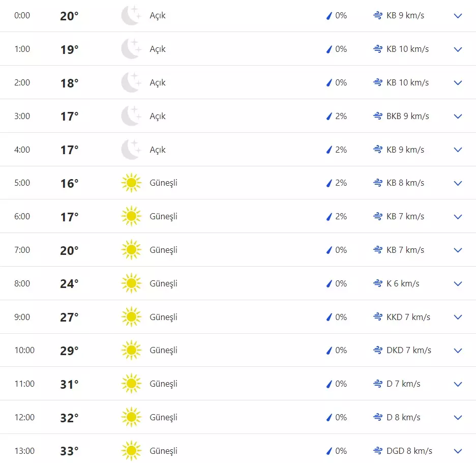Click the moon icon for 3:00

pos(131,116)
